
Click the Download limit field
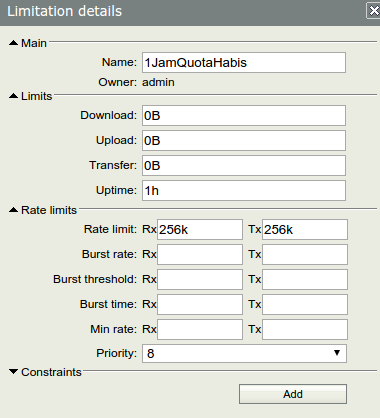244,116
